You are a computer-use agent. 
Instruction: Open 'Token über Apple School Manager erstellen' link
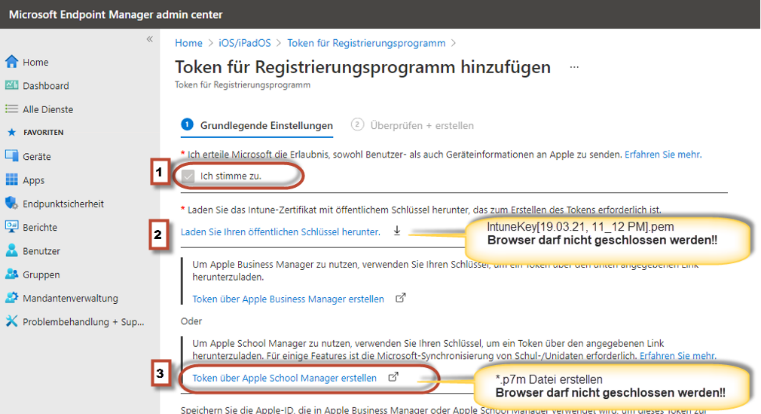click(284, 378)
